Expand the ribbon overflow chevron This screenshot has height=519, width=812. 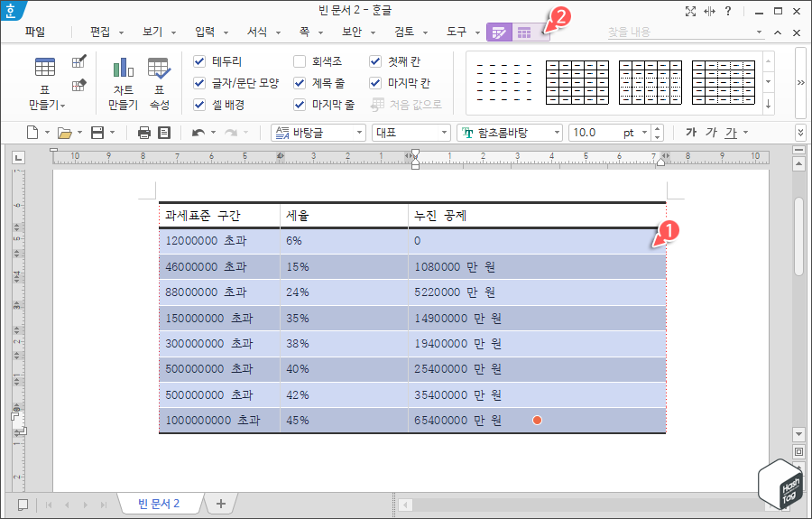800,83
